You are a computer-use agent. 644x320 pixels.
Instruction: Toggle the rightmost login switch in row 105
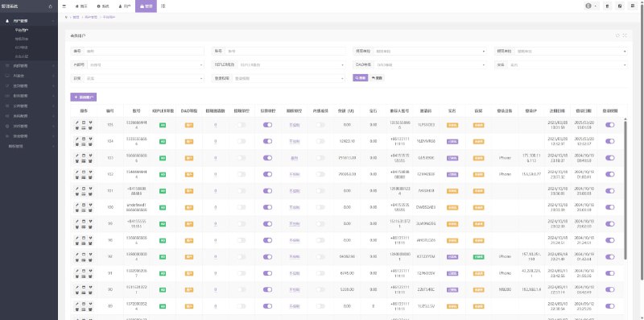point(610,125)
